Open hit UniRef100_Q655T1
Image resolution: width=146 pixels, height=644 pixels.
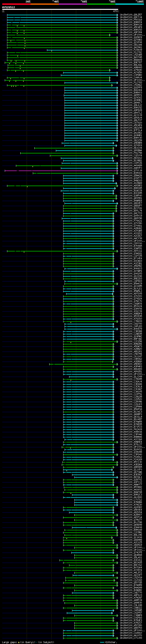tap(131, 95)
